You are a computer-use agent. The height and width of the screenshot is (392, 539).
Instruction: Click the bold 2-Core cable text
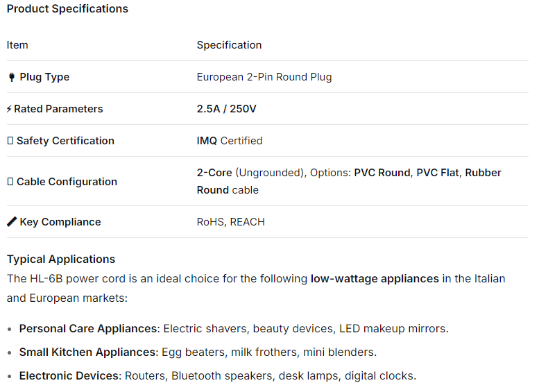coord(214,173)
